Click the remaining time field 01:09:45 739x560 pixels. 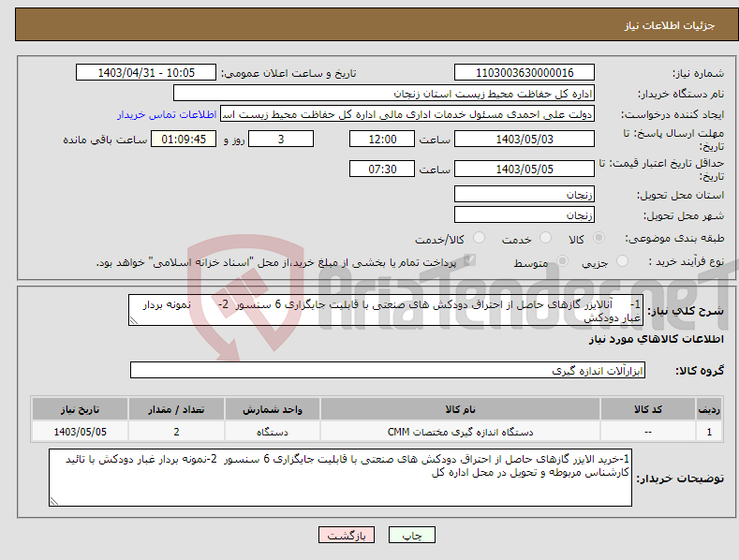[x=184, y=139]
